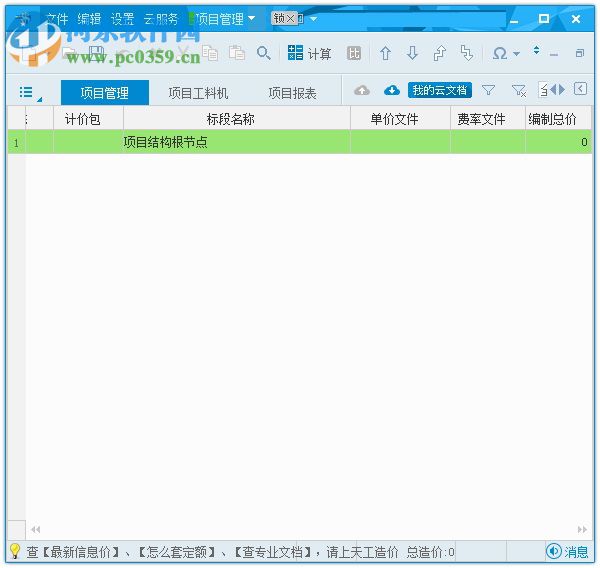Move item down with down arrow
Image resolution: width=600 pixels, height=568 pixels.
coord(412,53)
